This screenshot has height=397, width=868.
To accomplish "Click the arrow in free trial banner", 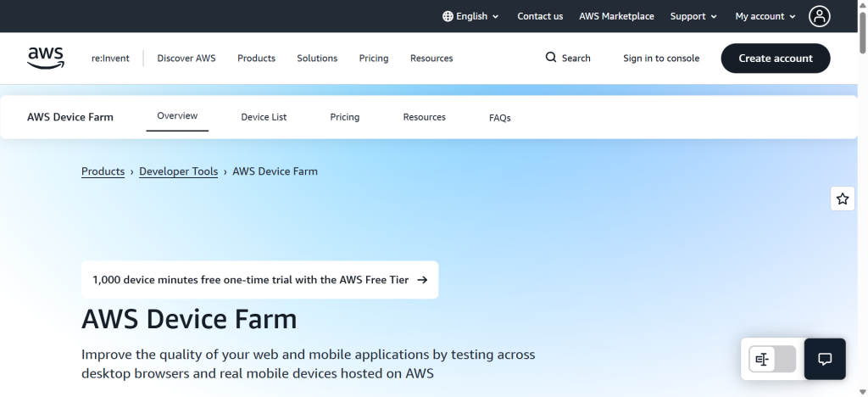I will (422, 280).
